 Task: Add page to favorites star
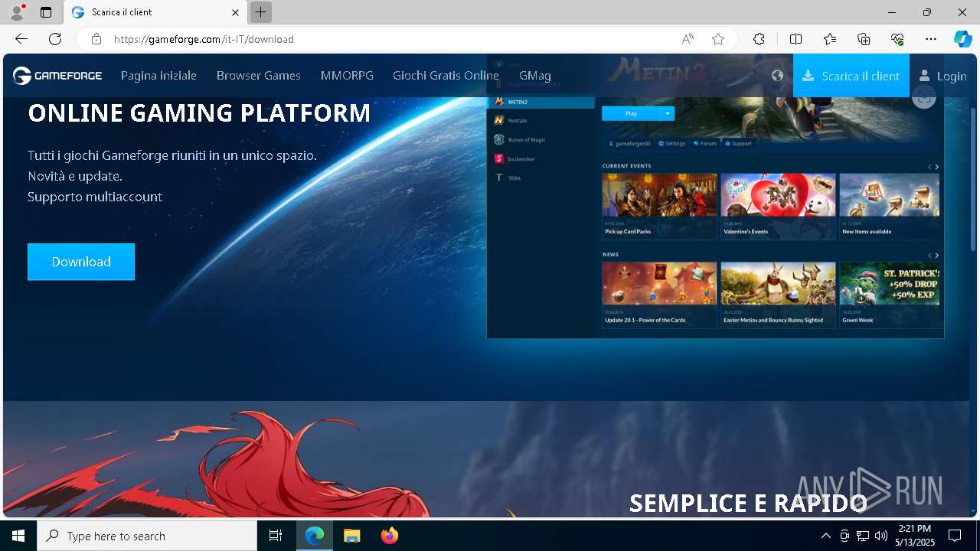point(718,39)
